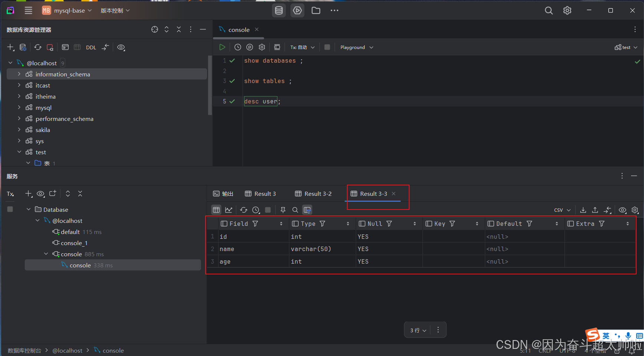Show result as table grid view

(216, 210)
